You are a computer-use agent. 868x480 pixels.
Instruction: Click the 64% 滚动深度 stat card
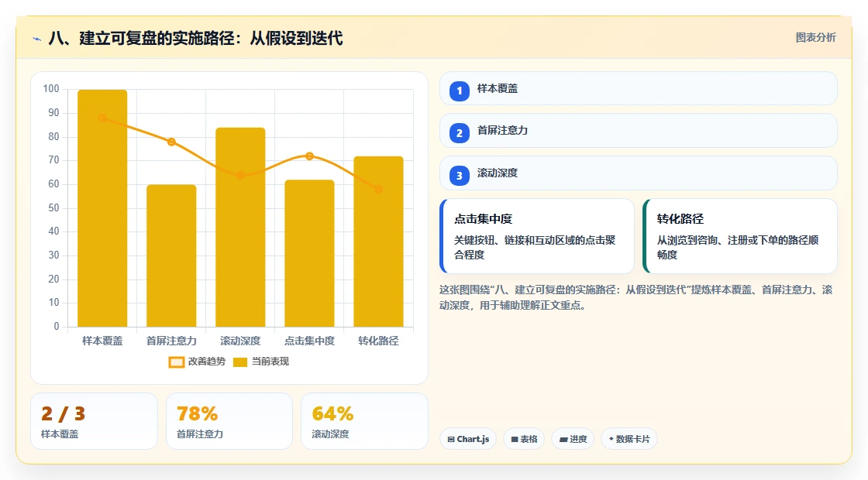364,421
